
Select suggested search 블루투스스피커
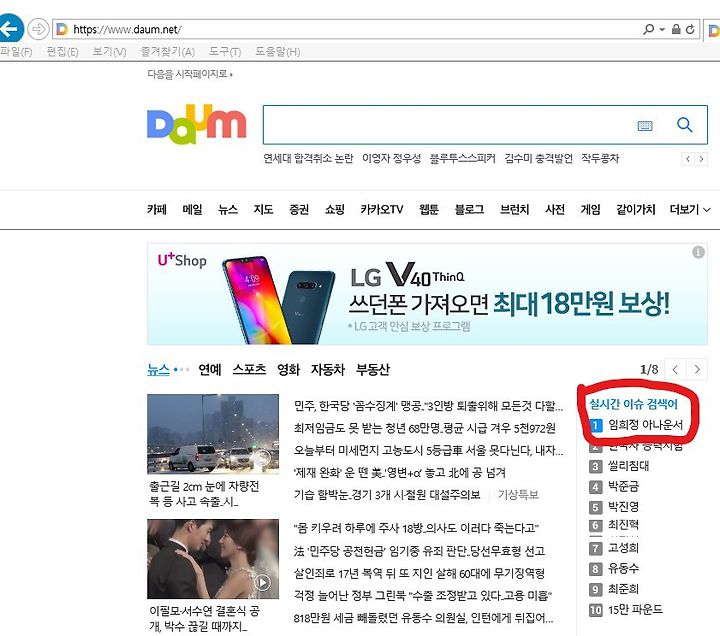coord(462,158)
